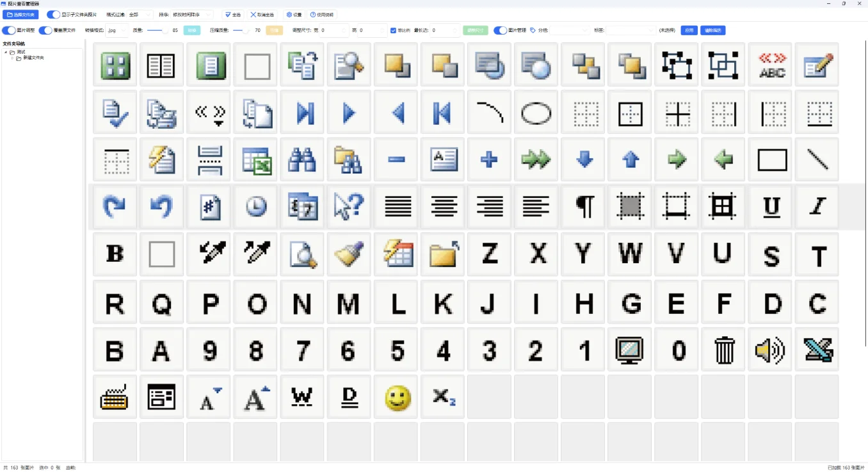Select the green left arrow thumbnail
The image size is (868, 472).
(x=723, y=159)
